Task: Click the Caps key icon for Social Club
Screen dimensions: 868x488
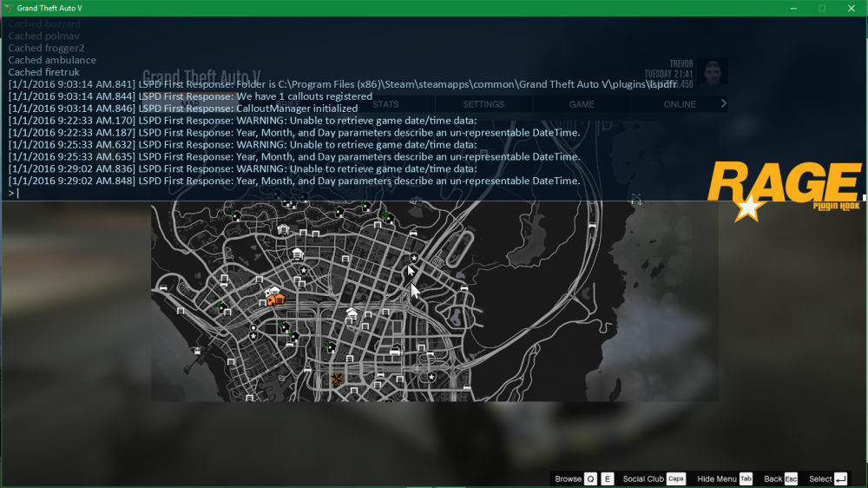Action: pyautogui.click(x=676, y=478)
